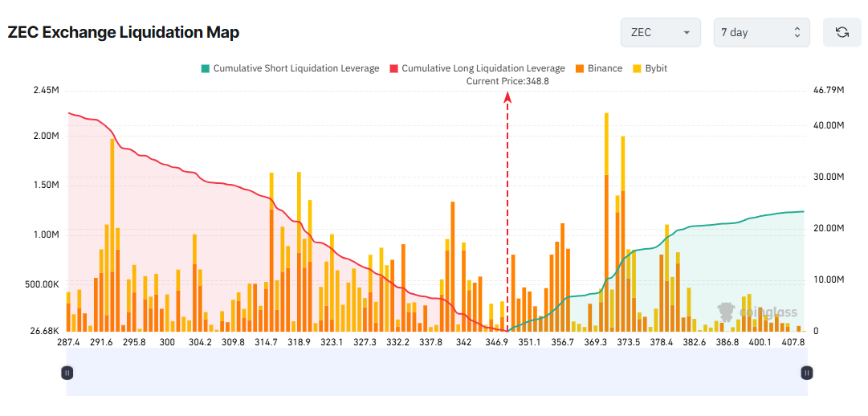Image resolution: width=868 pixels, height=416 pixels.
Task: Toggle Cumulative Long Liquidation Leverage legend
Action: click(483, 68)
